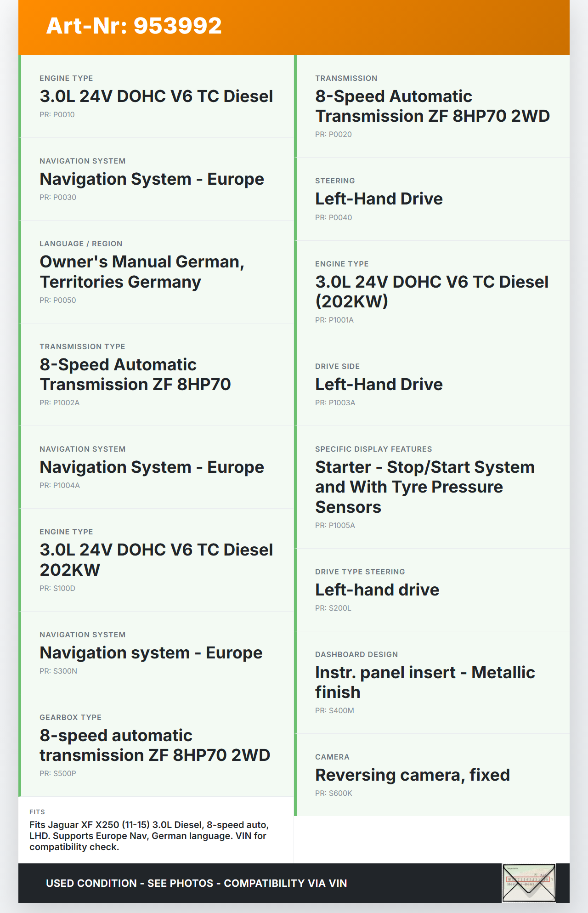Viewport: 588px width, 913px height.
Task: Click the Left-hand drive entry S200L
Action: [x=432, y=590]
